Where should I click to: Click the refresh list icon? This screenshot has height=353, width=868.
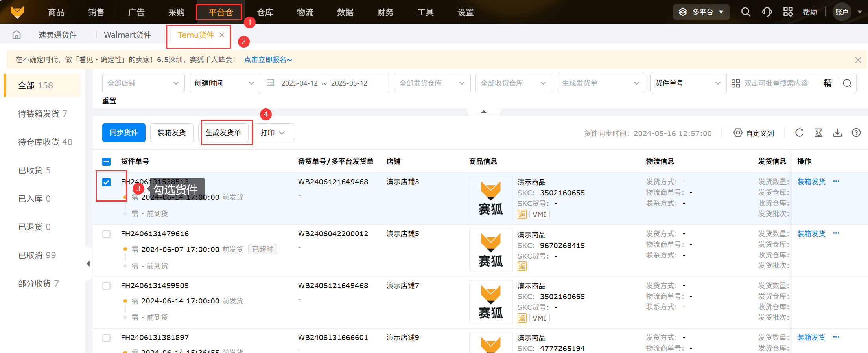pyautogui.click(x=799, y=133)
